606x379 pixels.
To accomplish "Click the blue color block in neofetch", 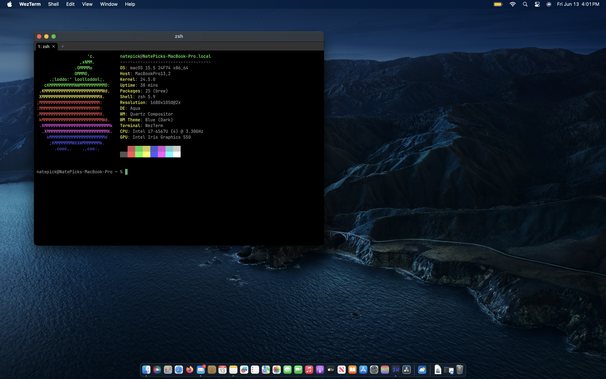I will coord(154,151).
